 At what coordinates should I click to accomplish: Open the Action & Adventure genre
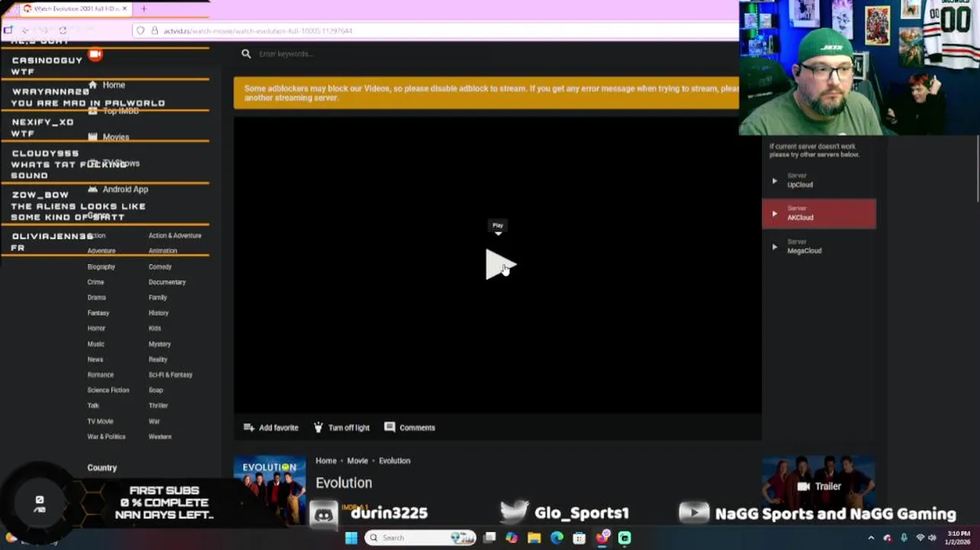tap(175, 235)
